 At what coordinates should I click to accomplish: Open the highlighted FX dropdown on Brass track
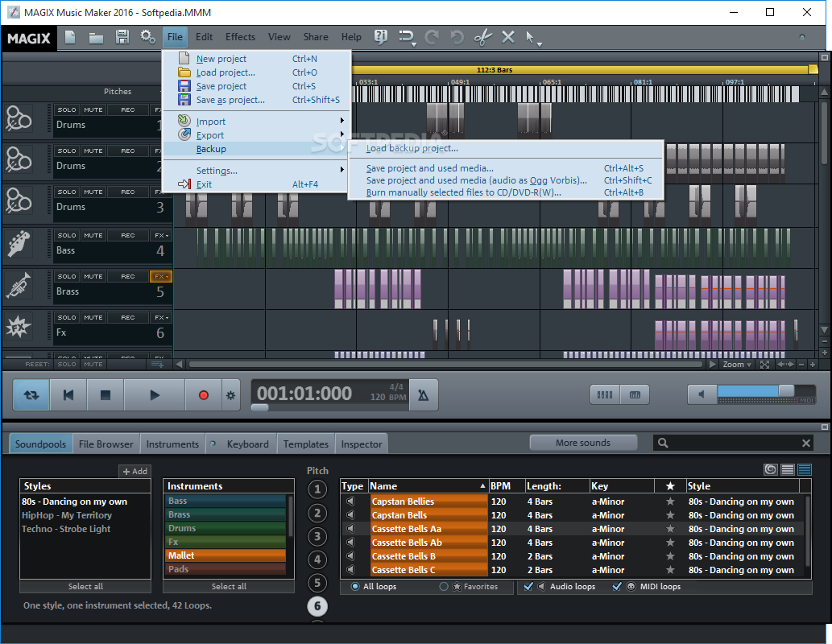pos(161,276)
